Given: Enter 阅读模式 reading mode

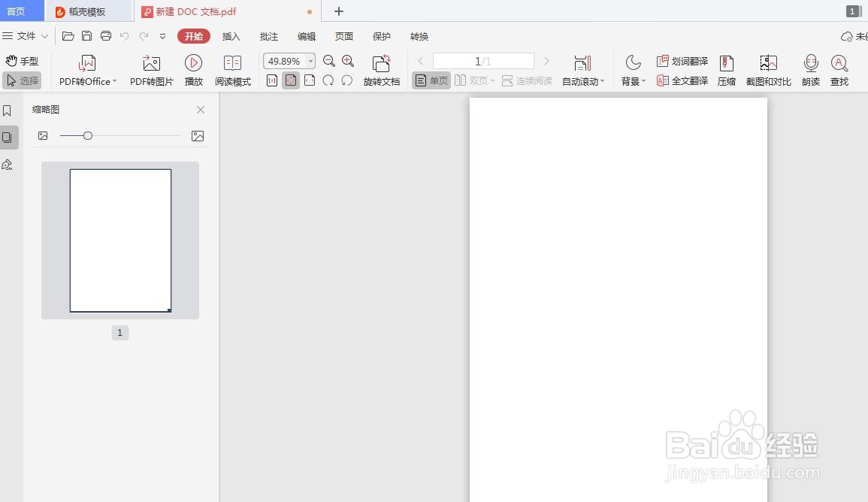Looking at the screenshot, I should click(x=233, y=69).
